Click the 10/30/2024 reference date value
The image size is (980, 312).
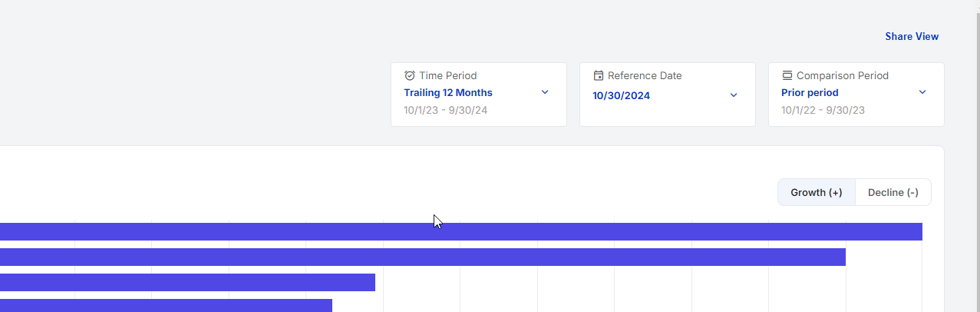pyautogui.click(x=621, y=96)
